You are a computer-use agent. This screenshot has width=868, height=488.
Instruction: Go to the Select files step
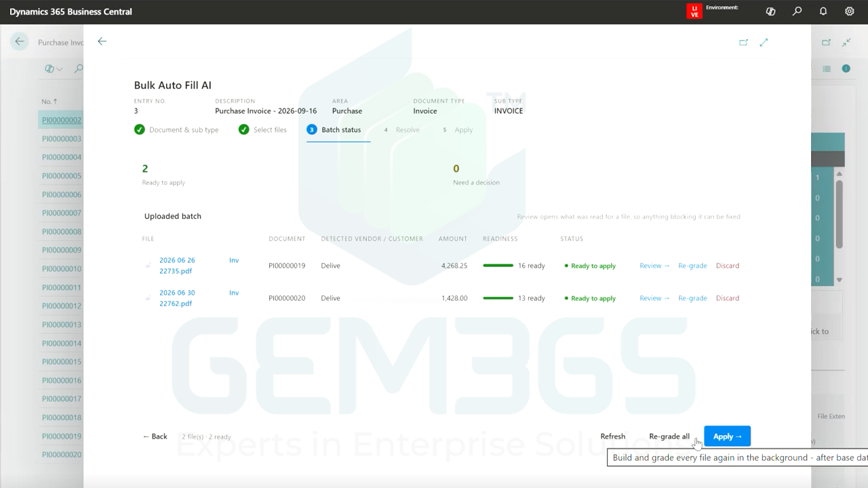click(262, 129)
